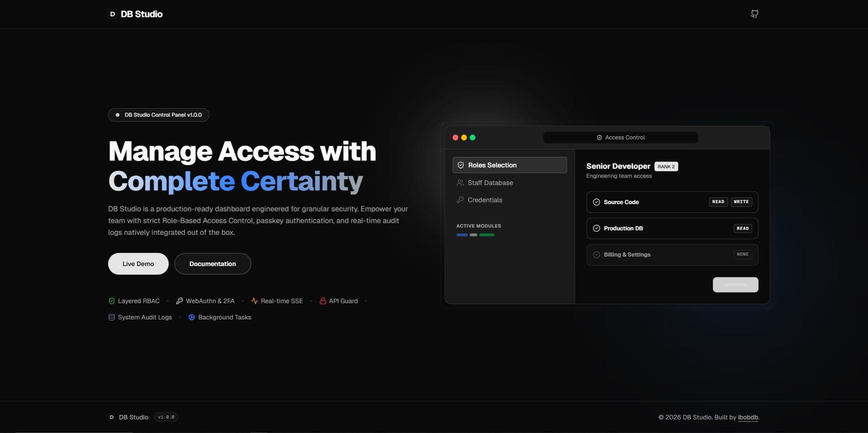Click the people icon next to Staff Database
The width and height of the screenshot is (868, 433).
coord(460,183)
